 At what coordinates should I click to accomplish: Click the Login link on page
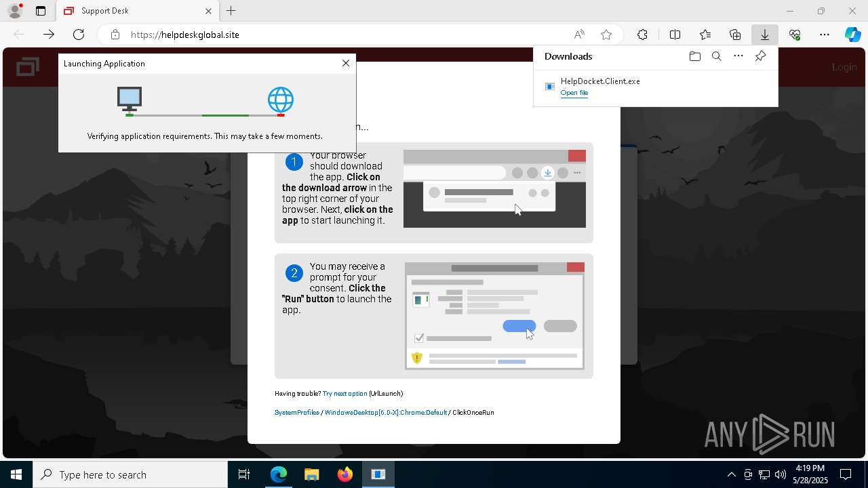click(844, 66)
